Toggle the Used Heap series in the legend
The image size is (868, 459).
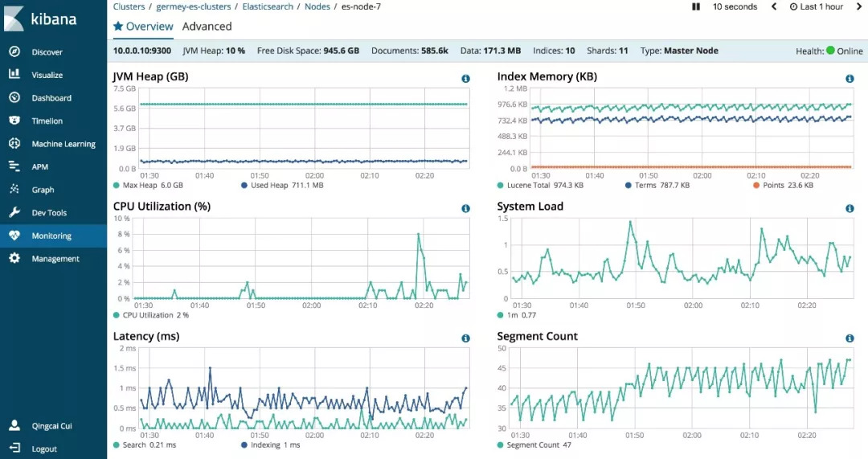click(282, 185)
